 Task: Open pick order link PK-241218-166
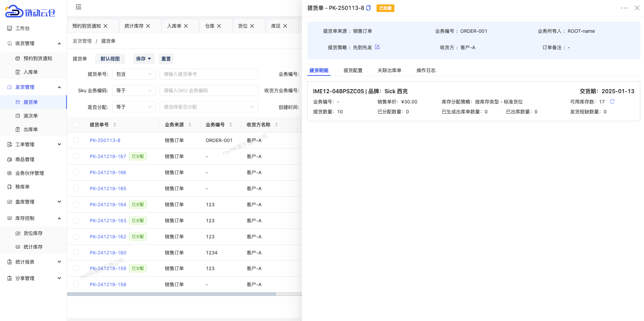(108, 172)
